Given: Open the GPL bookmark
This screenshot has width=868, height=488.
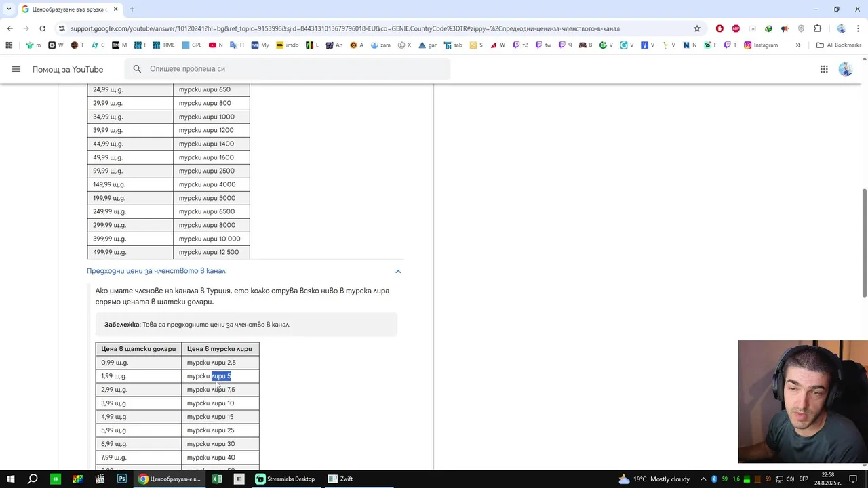Looking at the screenshot, I should pyautogui.click(x=192, y=45).
